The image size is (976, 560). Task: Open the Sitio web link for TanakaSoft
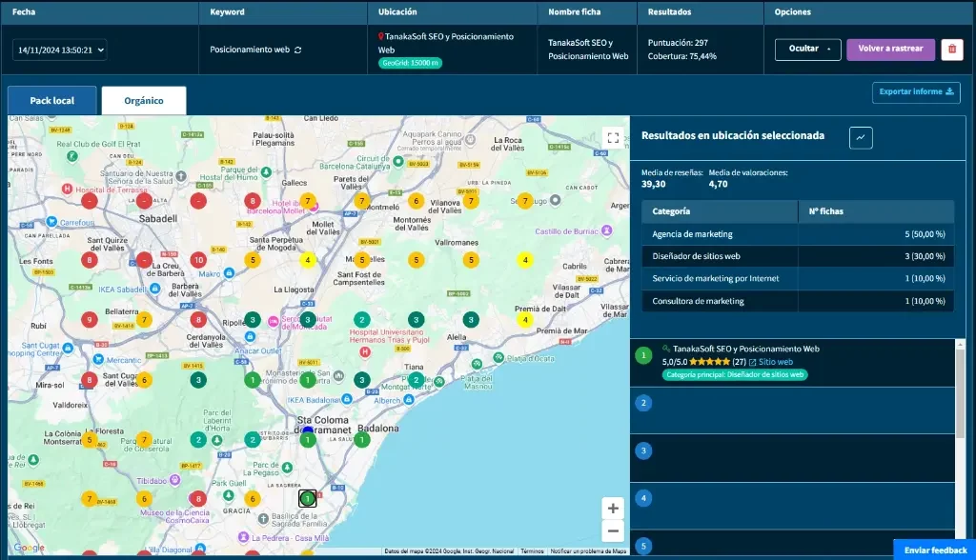point(775,362)
